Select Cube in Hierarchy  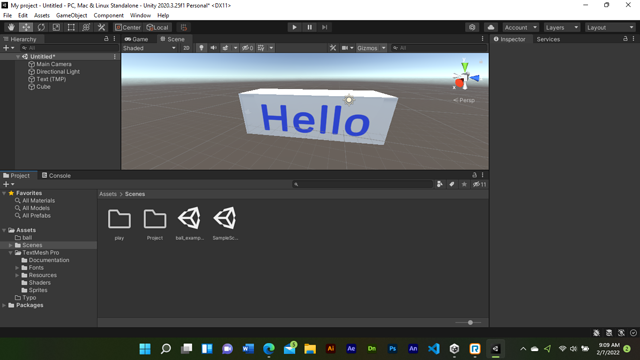tap(43, 87)
